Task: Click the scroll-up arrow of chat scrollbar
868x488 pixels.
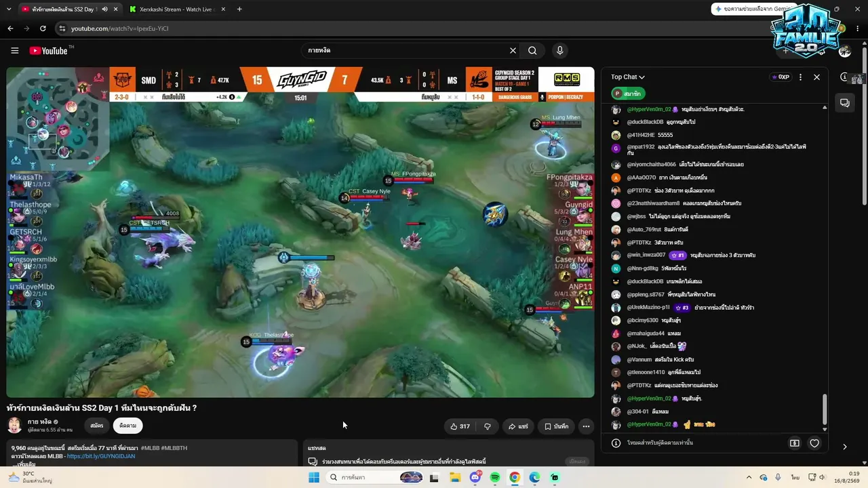Action: [x=825, y=107]
